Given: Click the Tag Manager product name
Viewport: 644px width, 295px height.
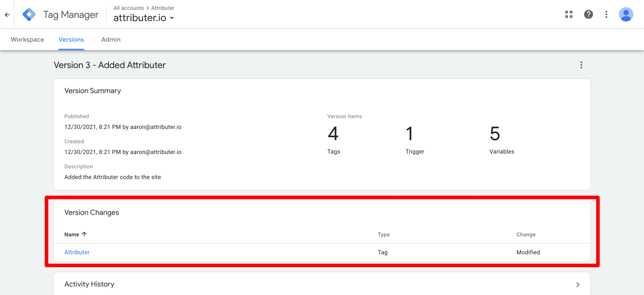Looking at the screenshot, I should pyautogui.click(x=71, y=14).
